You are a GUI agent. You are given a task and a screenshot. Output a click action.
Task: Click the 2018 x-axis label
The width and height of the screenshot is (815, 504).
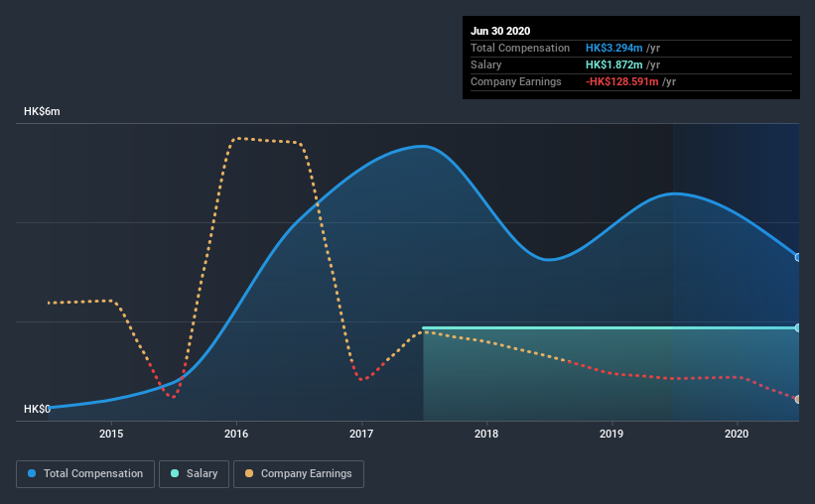coord(486,434)
